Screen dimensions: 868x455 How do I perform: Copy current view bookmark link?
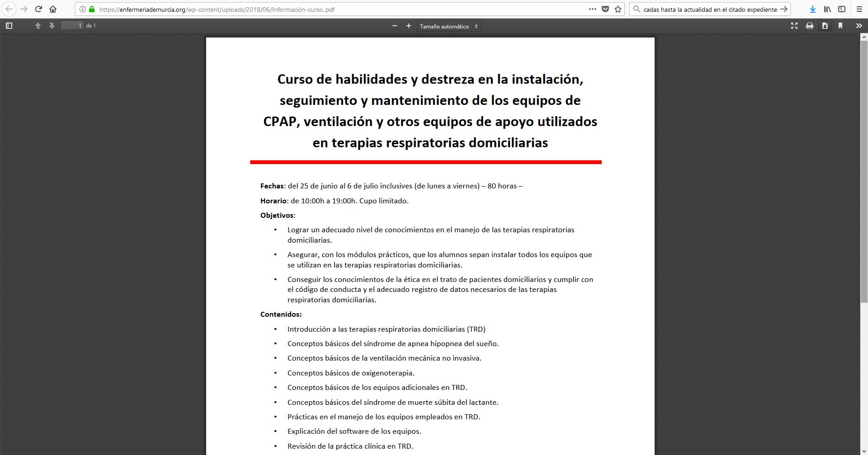840,26
